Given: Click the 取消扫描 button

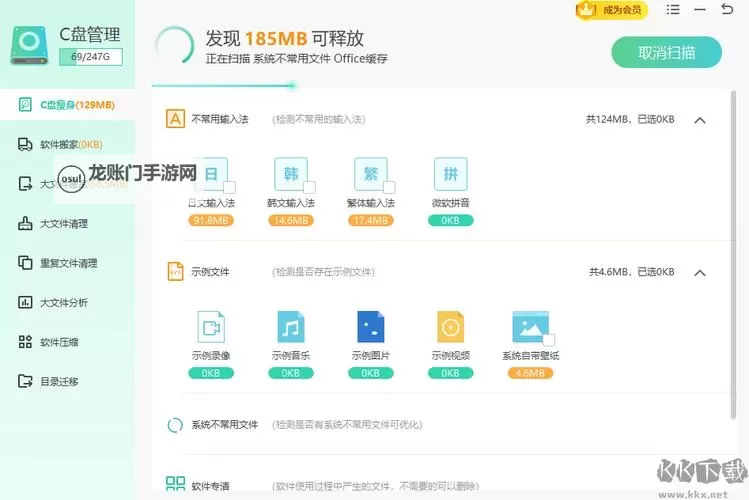Looking at the screenshot, I should (x=666, y=52).
